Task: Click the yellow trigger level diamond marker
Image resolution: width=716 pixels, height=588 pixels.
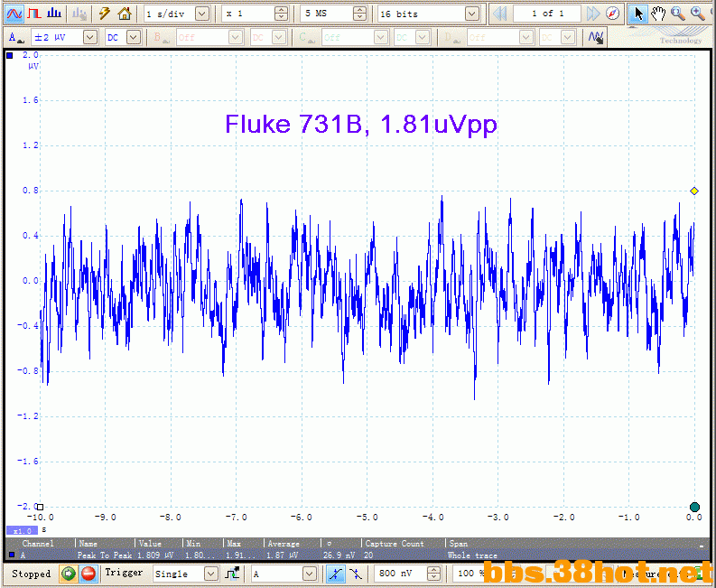Action: pyautogui.click(x=694, y=191)
